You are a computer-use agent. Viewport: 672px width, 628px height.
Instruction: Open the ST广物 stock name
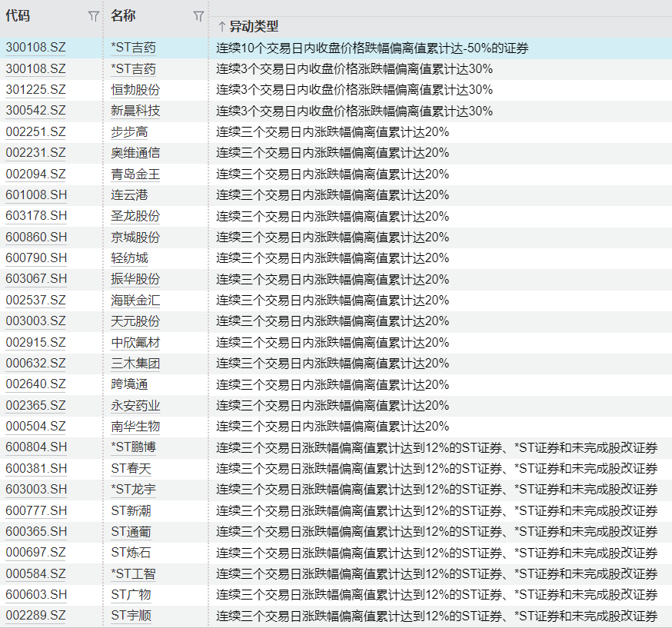[131, 594]
